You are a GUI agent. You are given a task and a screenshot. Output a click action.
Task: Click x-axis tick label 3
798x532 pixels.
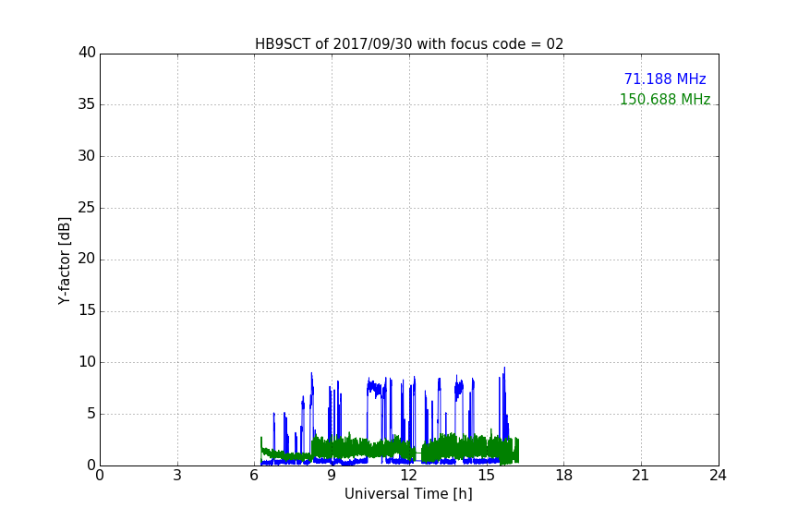177,476
